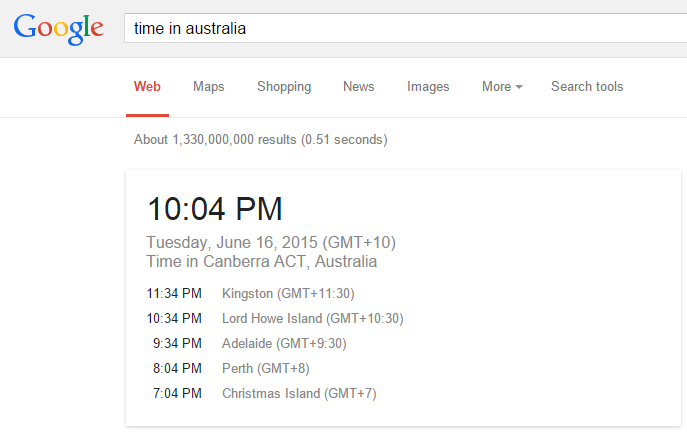Select Lord Howe Island (GMT+10:30) entry

(312, 319)
